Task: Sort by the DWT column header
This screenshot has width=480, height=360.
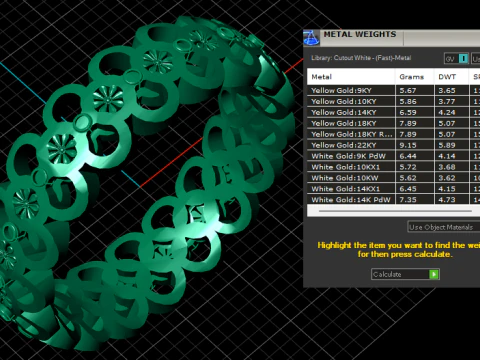Action: [451, 77]
